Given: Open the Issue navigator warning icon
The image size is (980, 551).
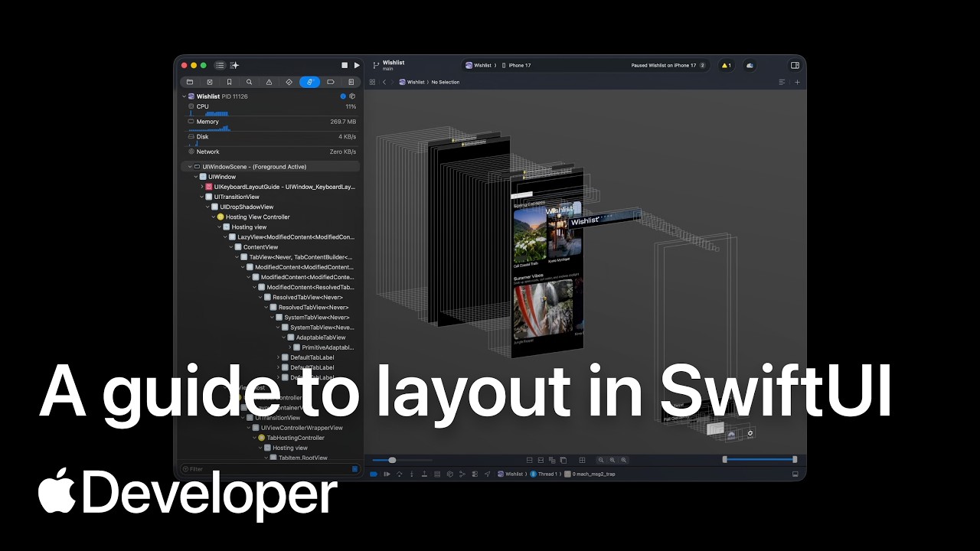Looking at the screenshot, I should click(x=269, y=82).
